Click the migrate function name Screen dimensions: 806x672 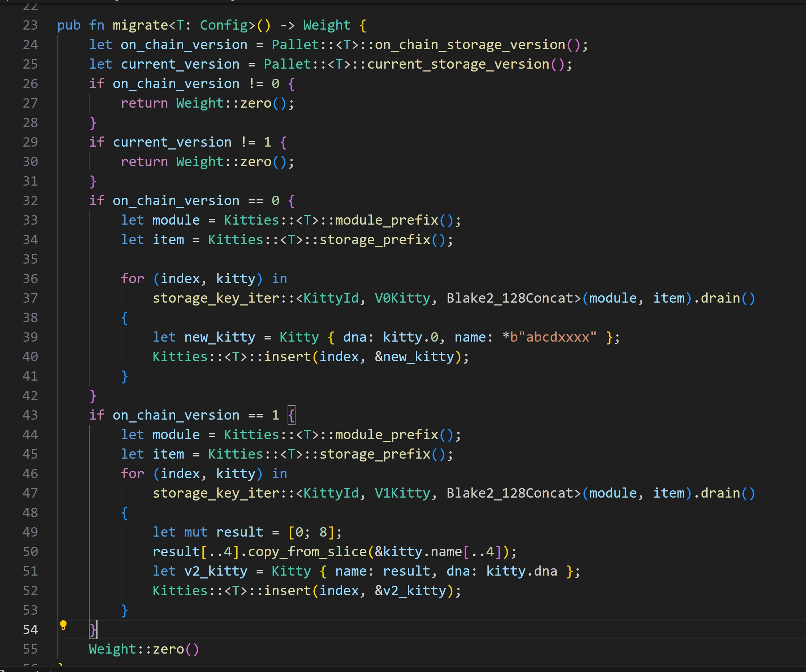pyautogui.click(x=140, y=25)
